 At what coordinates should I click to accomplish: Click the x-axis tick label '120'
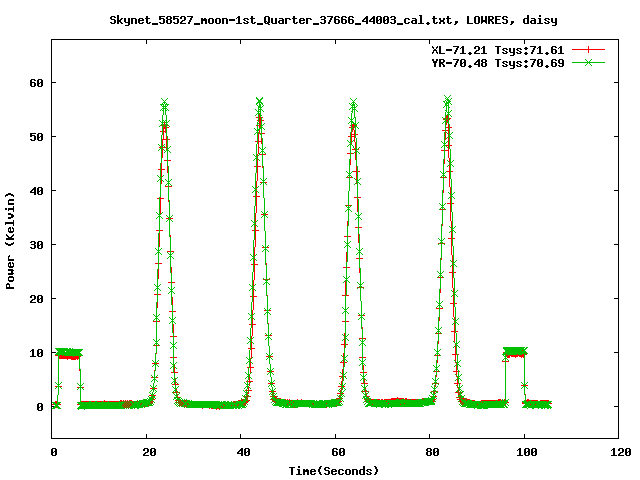(621, 452)
